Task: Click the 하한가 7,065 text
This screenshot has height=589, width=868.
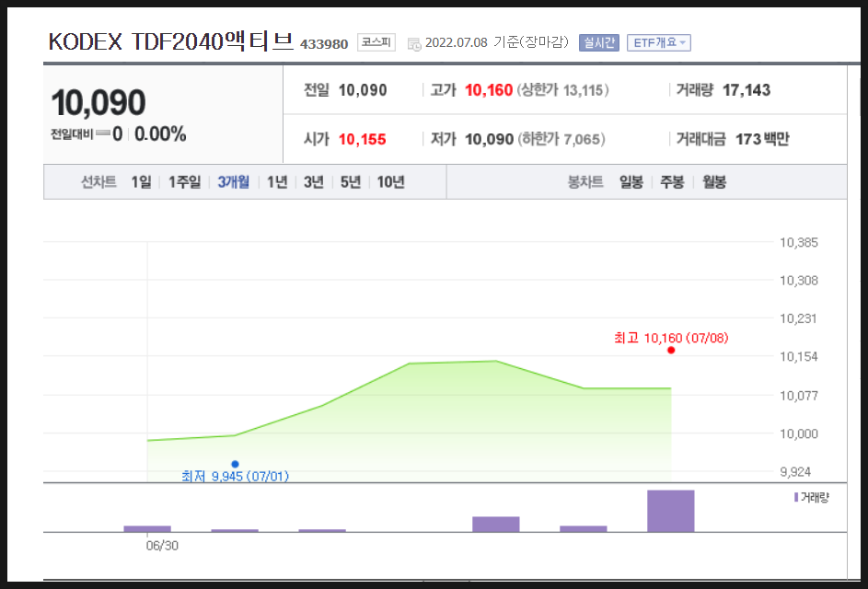Action: pos(561,139)
